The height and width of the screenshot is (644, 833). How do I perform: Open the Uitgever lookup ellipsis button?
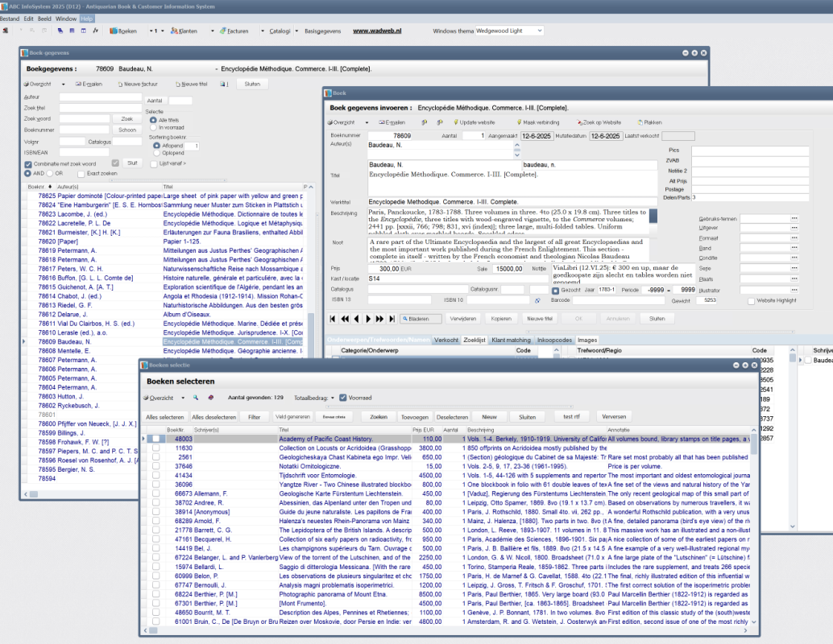(x=794, y=228)
